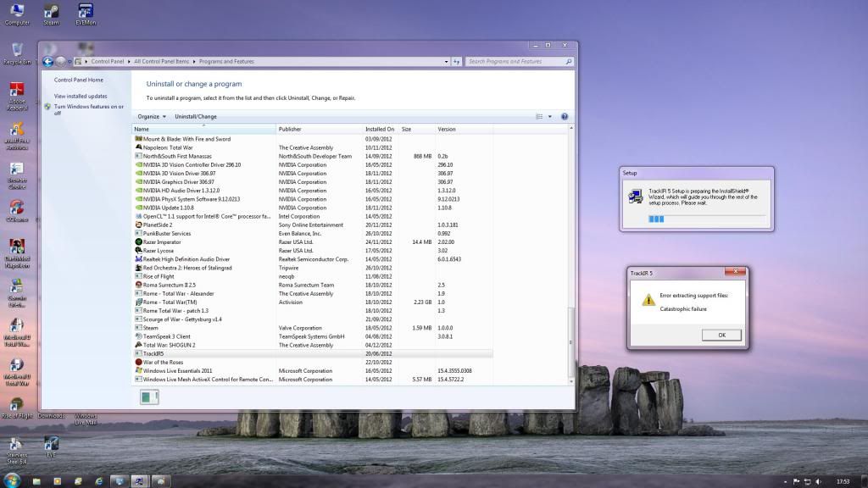
Task: Click the volume speaker tray icon
Action: click(x=818, y=480)
